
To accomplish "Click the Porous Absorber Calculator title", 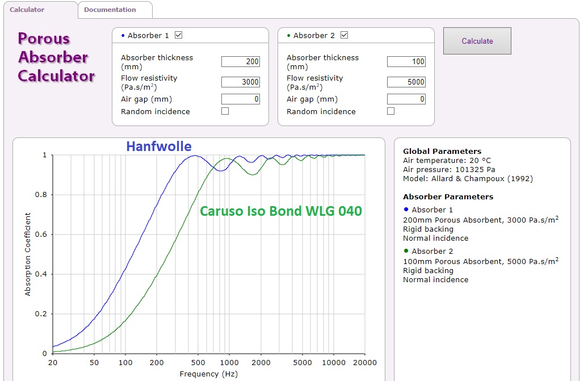I will [x=56, y=57].
